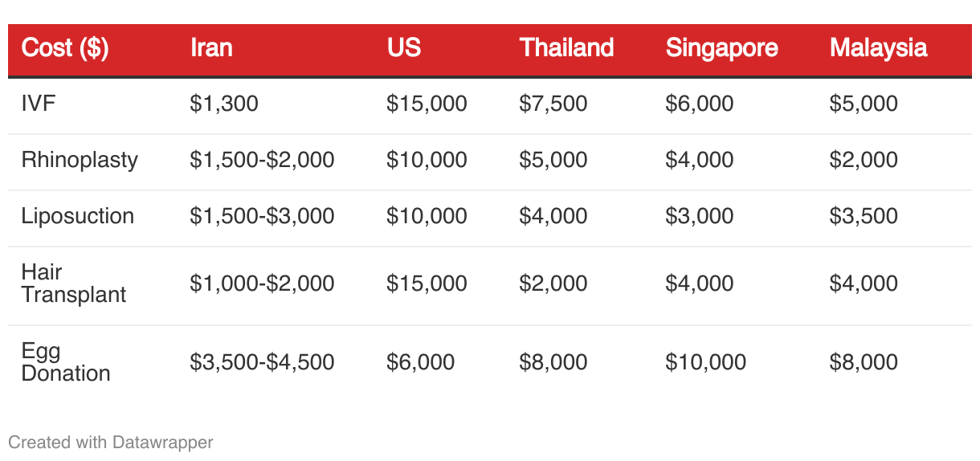Click the Cost ($) column header

(64, 48)
